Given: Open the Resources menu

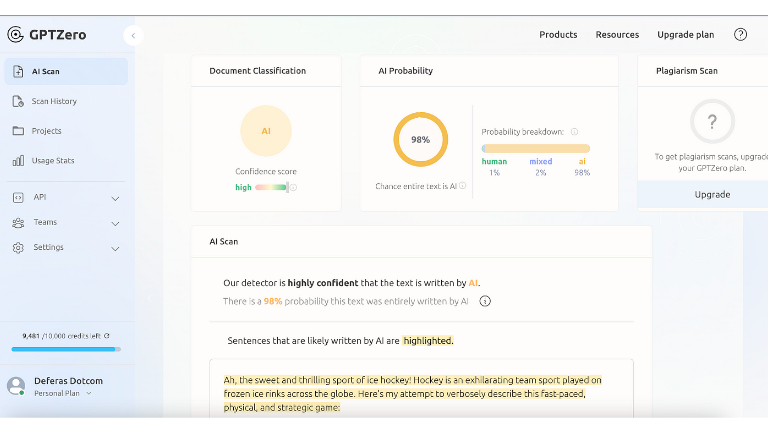Looking at the screenshot, I should pyautogui.click(x=617, y=35).
